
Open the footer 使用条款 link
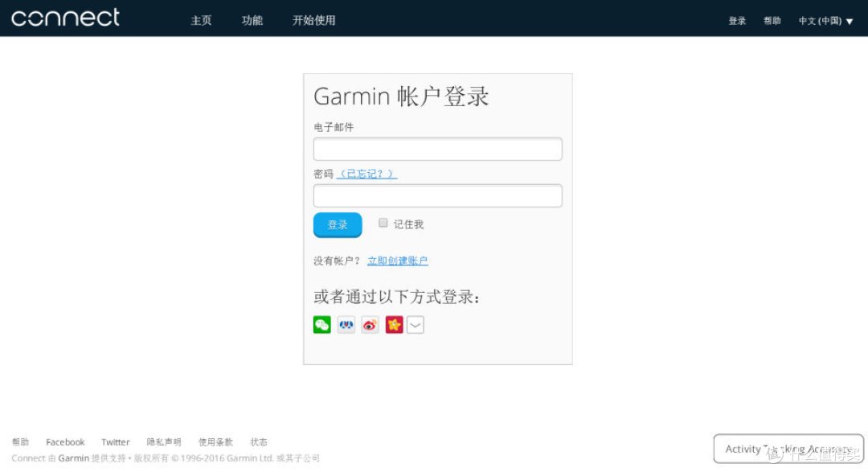click(x=215, y=442)
